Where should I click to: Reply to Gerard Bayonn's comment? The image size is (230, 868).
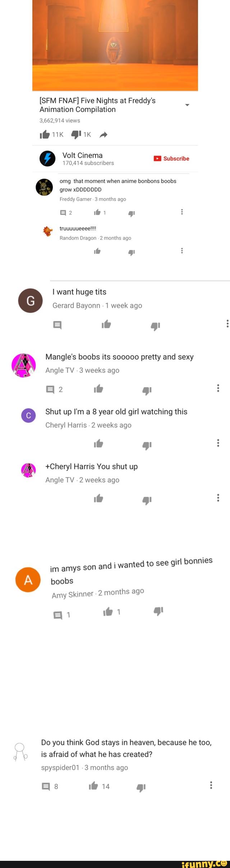point(57,325)
